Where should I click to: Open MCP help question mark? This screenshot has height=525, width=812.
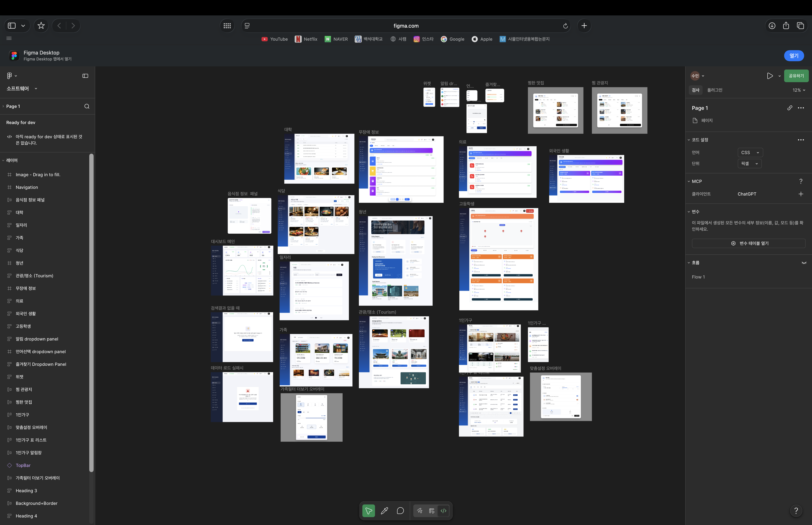pos(801,181)
